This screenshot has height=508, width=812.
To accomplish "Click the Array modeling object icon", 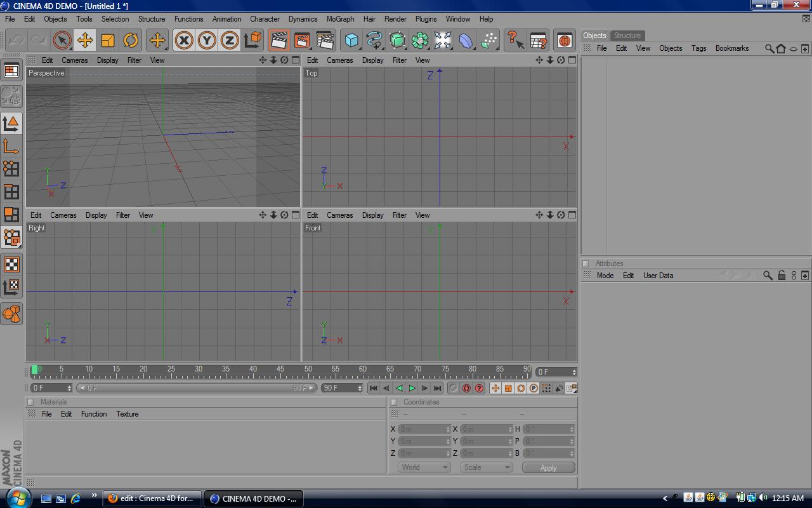I will click(x=420, y=41).
